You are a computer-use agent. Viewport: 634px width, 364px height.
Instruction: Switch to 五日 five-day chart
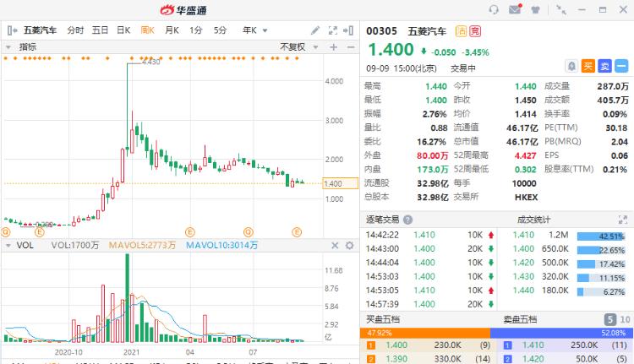tap(100, 30)
